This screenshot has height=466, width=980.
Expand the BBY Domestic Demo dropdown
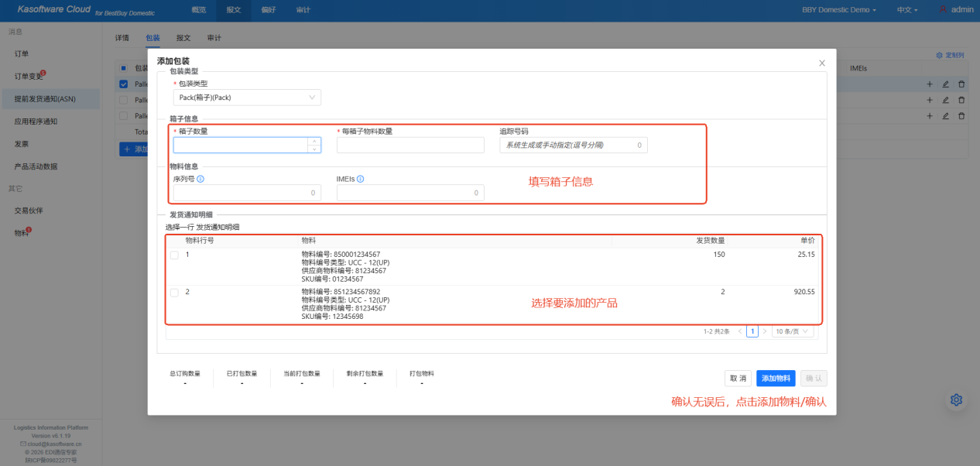(x=839, y=10)
